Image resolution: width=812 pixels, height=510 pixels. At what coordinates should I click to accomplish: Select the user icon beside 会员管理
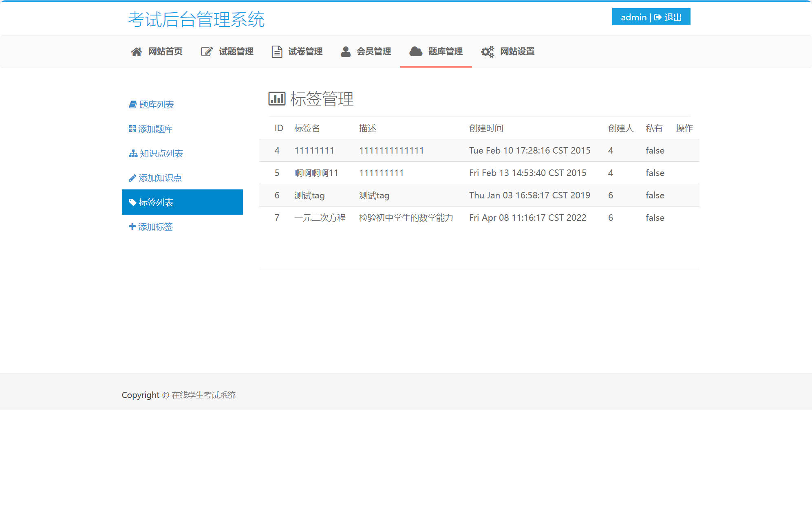click(346, 51)
